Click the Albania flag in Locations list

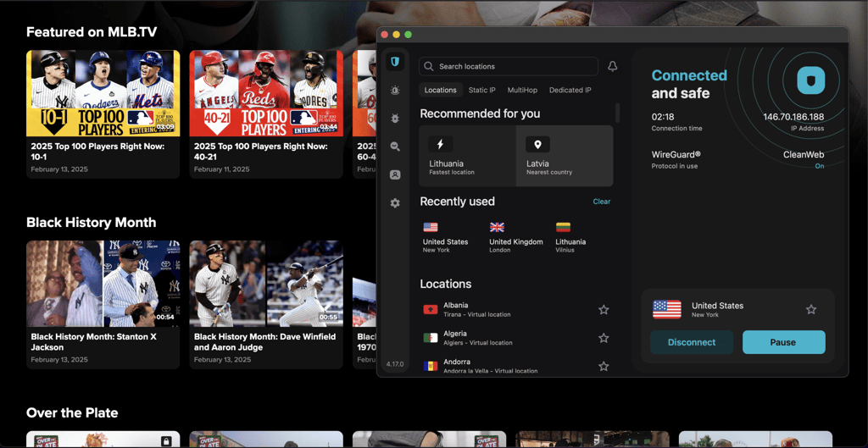click(x=431, y=309)
